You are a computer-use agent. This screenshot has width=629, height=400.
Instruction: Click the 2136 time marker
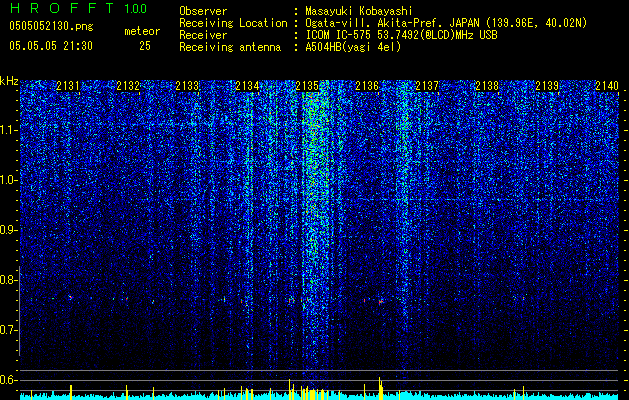367,85
